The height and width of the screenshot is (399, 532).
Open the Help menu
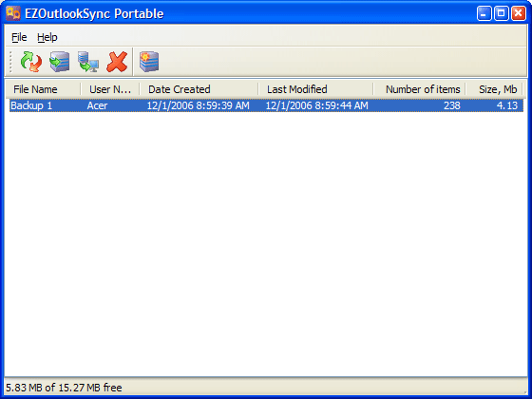pos(47,37)
